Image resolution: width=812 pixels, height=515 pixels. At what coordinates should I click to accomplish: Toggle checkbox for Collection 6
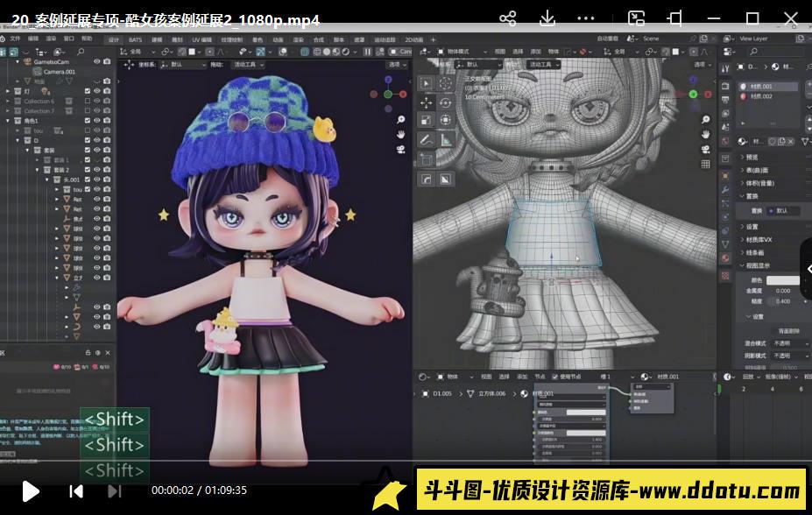pyautogui.click(x=88, y=101)
